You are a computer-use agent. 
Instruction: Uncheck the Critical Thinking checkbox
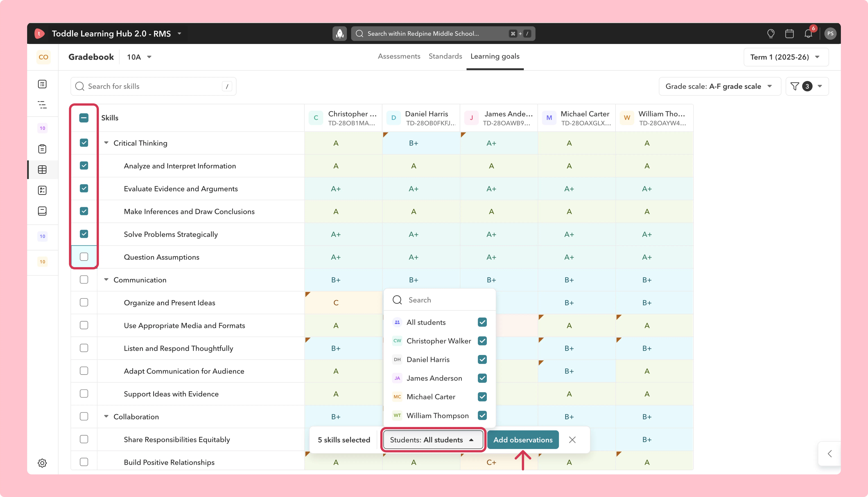(84, 143)
